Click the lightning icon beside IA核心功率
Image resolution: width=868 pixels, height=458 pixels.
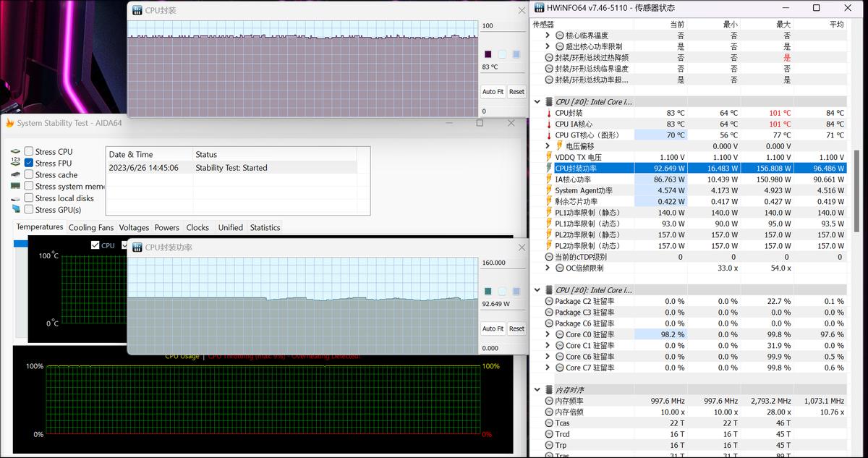tap(549, 179)
